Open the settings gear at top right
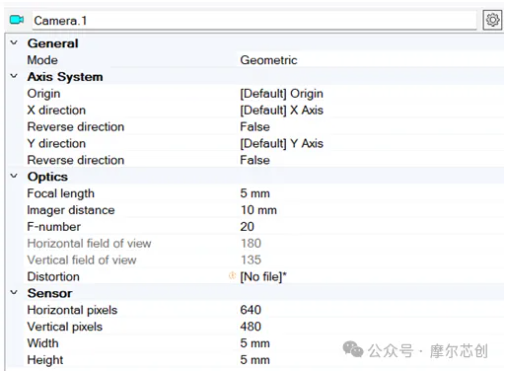The height and width of the screenshot is (377, 516). (492, 20)
